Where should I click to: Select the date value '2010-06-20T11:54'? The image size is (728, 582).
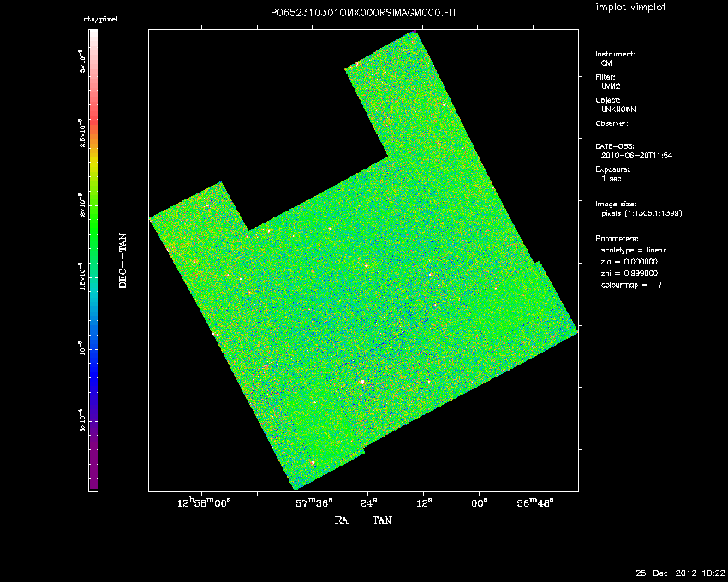636,156
